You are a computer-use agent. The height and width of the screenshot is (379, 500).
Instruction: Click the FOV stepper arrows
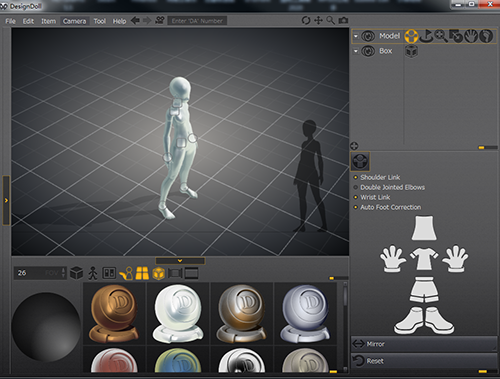point(63,273)
